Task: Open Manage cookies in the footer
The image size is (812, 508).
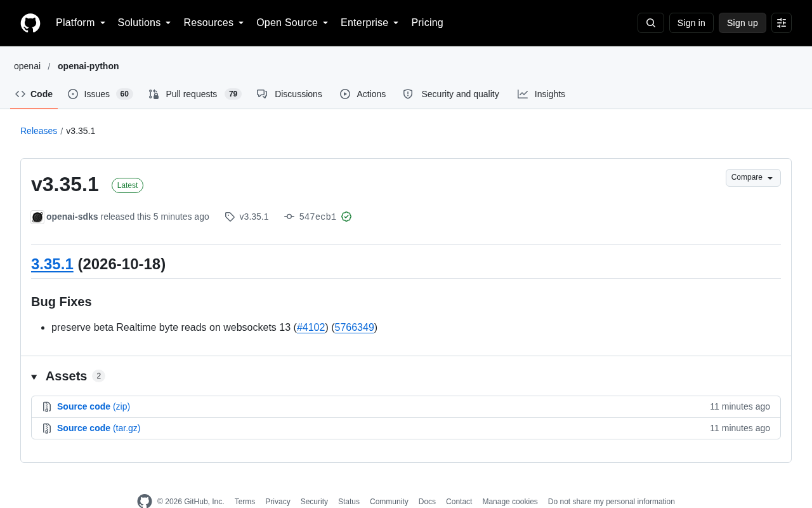Action: [x=510, y=502]
